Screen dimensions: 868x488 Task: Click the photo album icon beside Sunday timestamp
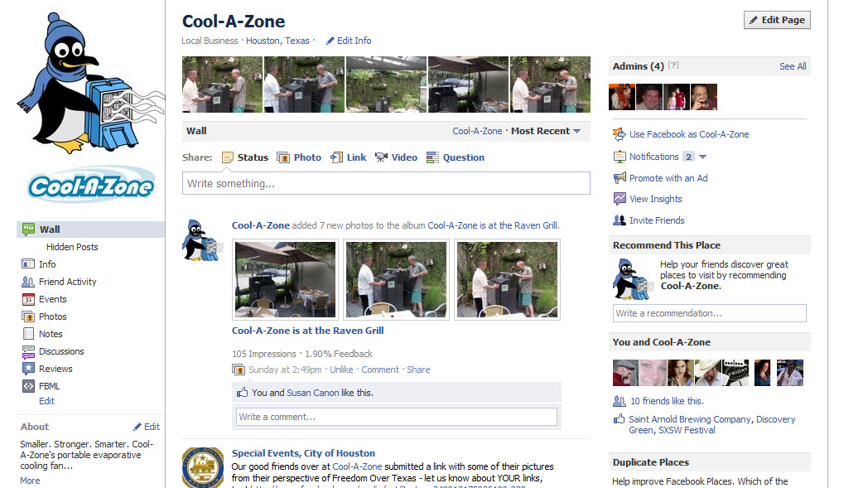[x=238, y=370]
